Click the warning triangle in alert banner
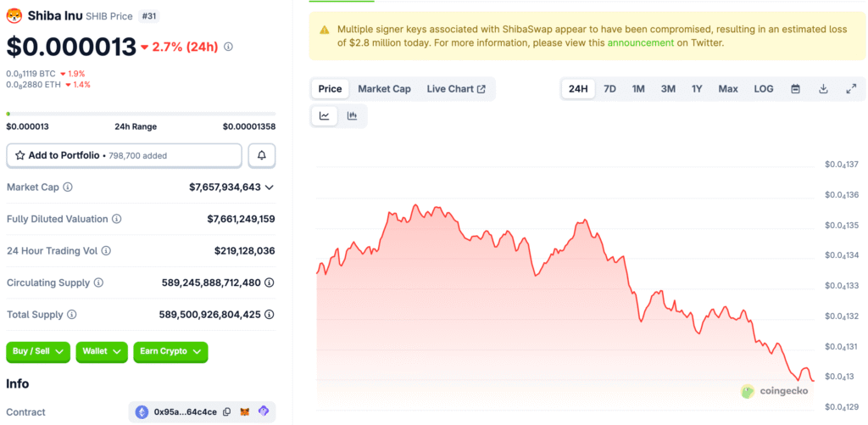This screenshot has width=868, height=425. [325, 30]
